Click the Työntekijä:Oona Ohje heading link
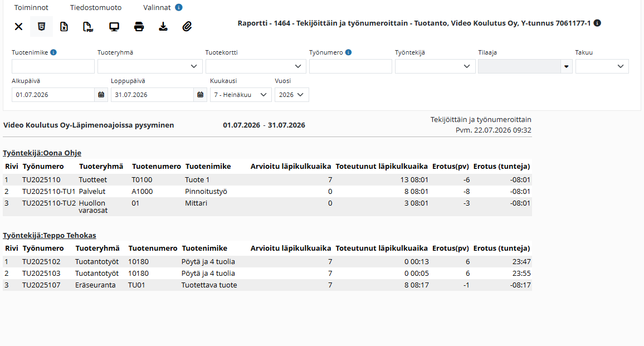The height and width of the screenshot is (346, 644). pyautogui.click(x=42, y=153)
